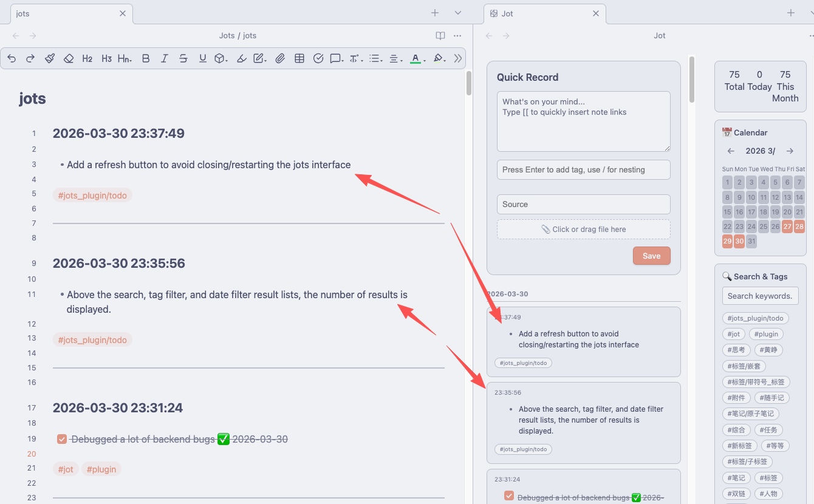Navigate forward in the left pane

pos(33,36)
